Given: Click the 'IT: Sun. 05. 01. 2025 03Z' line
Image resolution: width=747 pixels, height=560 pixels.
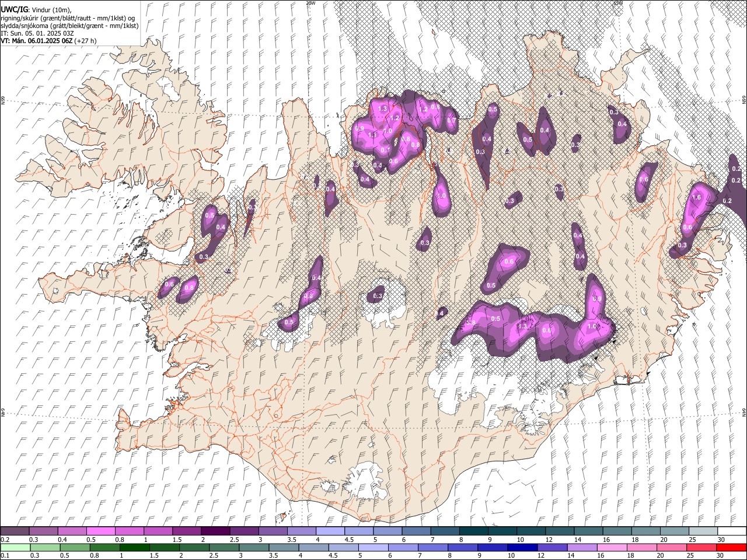Looking at the screenshot, I should (x=37, y=33).
